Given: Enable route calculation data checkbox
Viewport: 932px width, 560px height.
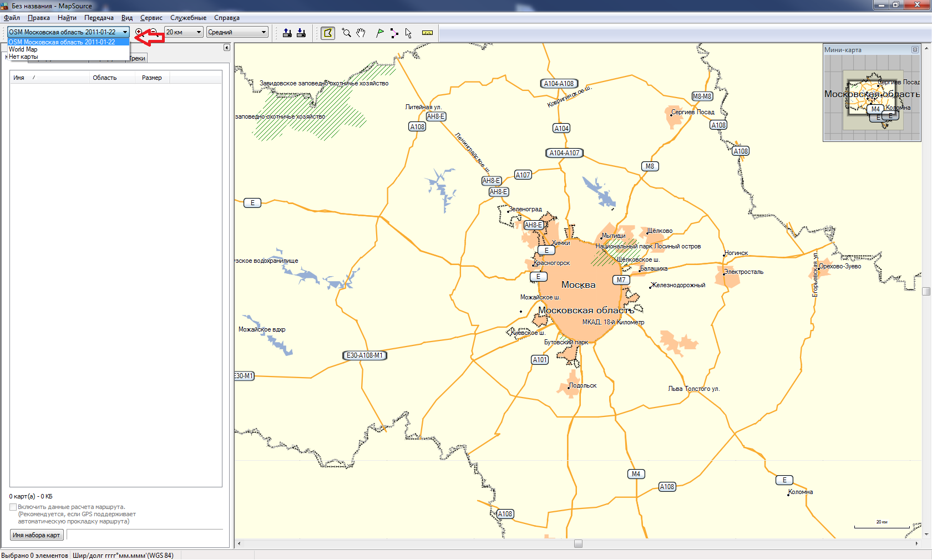Looking at the screenshot, I should tap(13, 507).
